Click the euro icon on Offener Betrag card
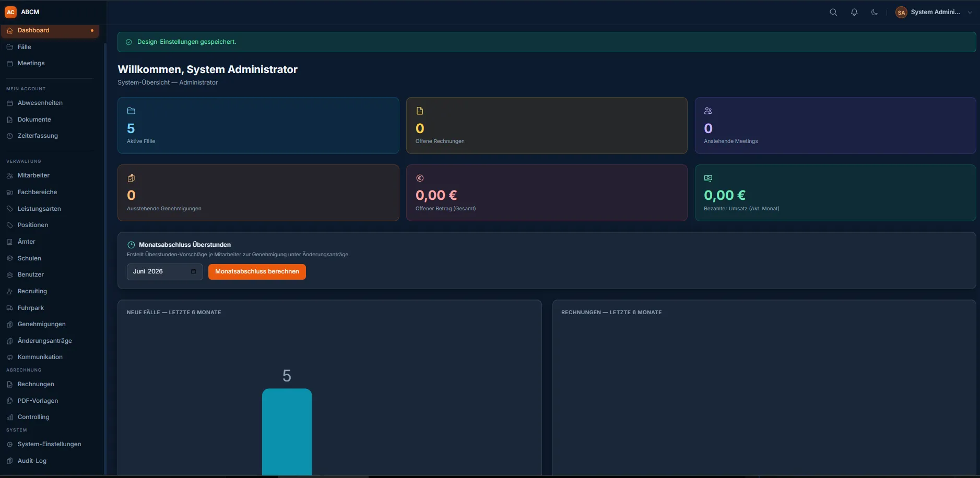 (x=420, y=178)
